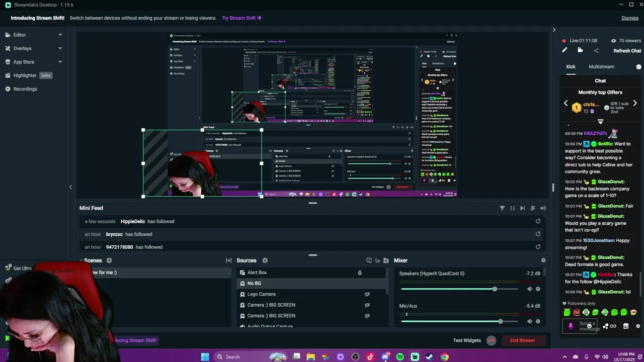Image resolution: width=644 pixels, height=362 pixels.
Task: Open the Editor sidebar item
Action: 20,35
